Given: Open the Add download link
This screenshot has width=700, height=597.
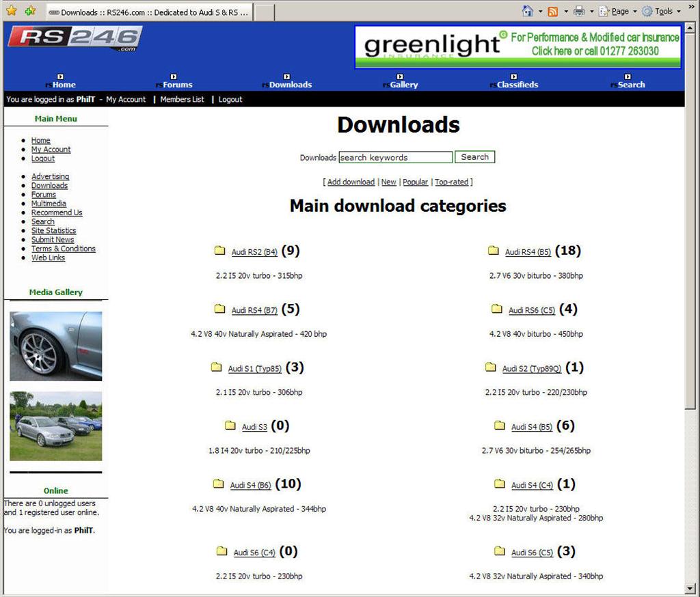Looking at the screenshot, I should pyautogui.click(x=350, y=182).
